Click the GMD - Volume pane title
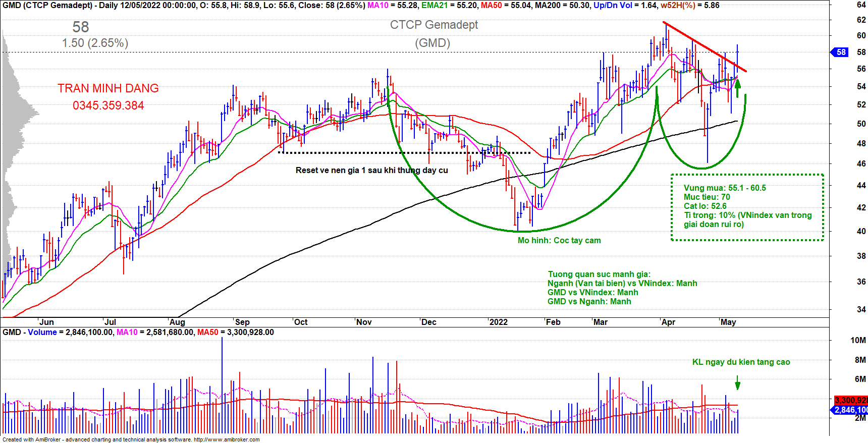The height and width of the screenshot is (443, 868). coord(29,332)
